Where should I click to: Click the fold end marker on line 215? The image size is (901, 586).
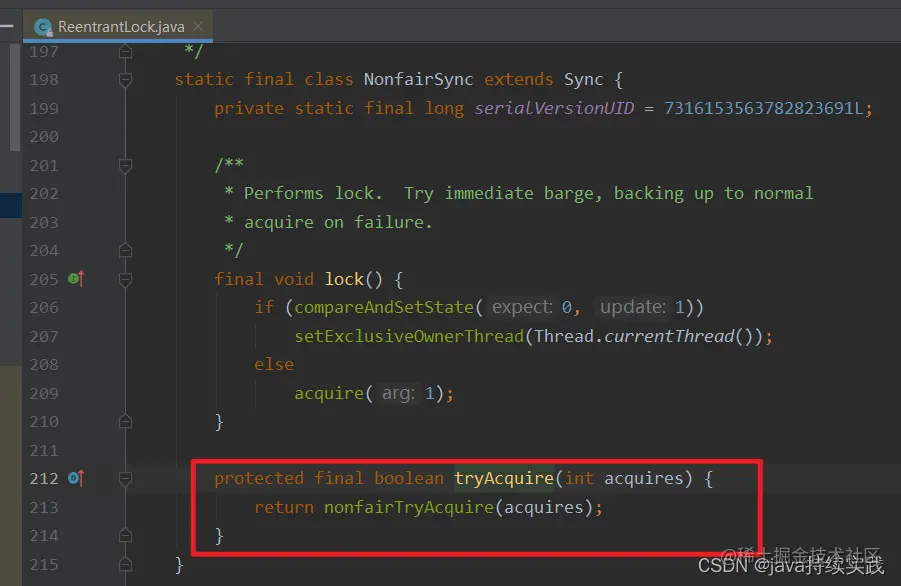[x=125, y=564]
